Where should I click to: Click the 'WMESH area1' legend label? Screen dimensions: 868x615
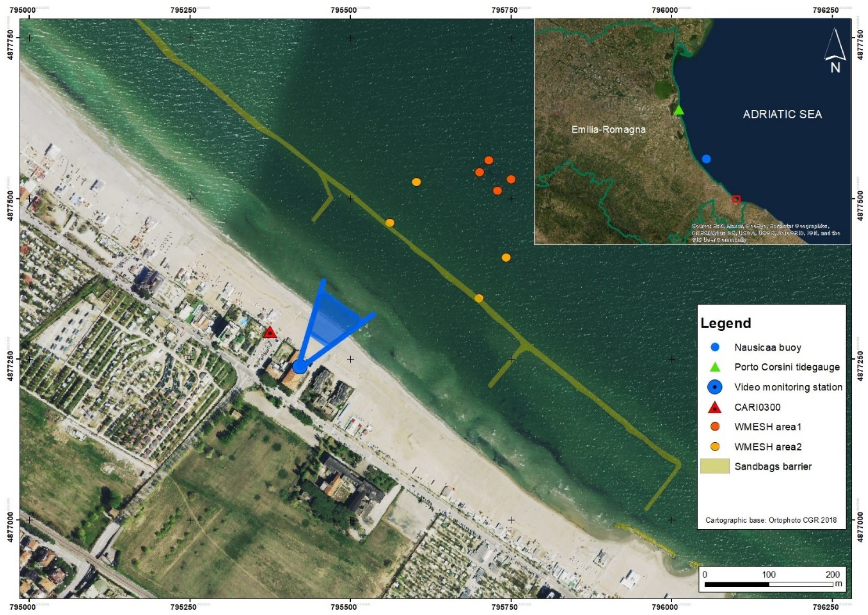tap(768, 427)
